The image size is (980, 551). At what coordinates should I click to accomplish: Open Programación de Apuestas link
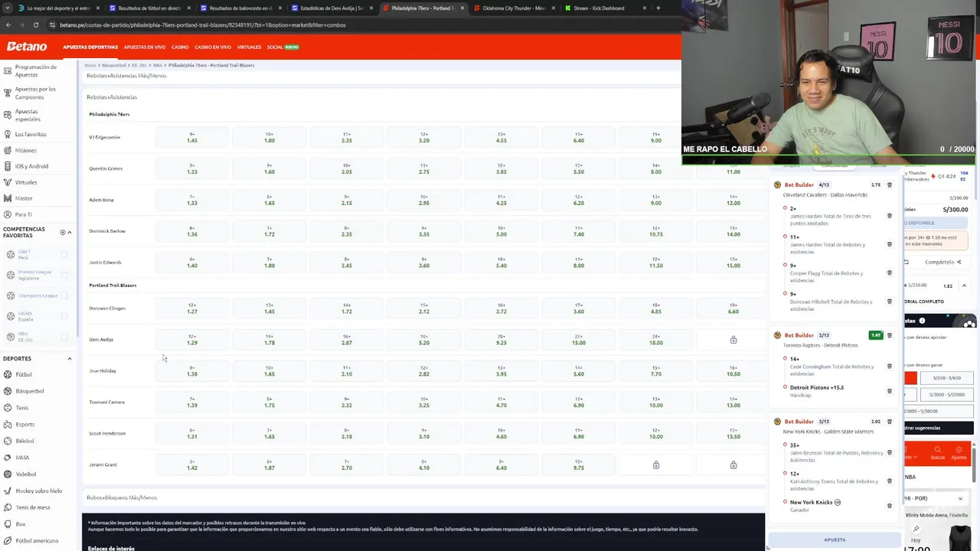tap(36, 70)
